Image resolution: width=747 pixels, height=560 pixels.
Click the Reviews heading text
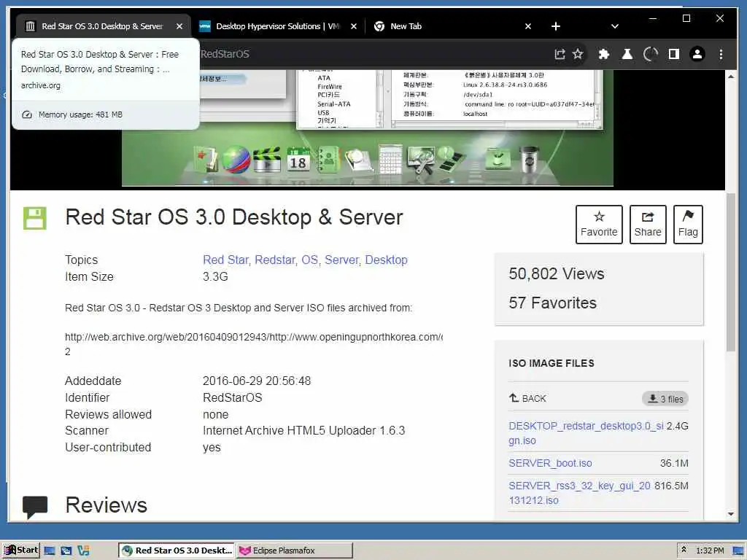[107, 505]
